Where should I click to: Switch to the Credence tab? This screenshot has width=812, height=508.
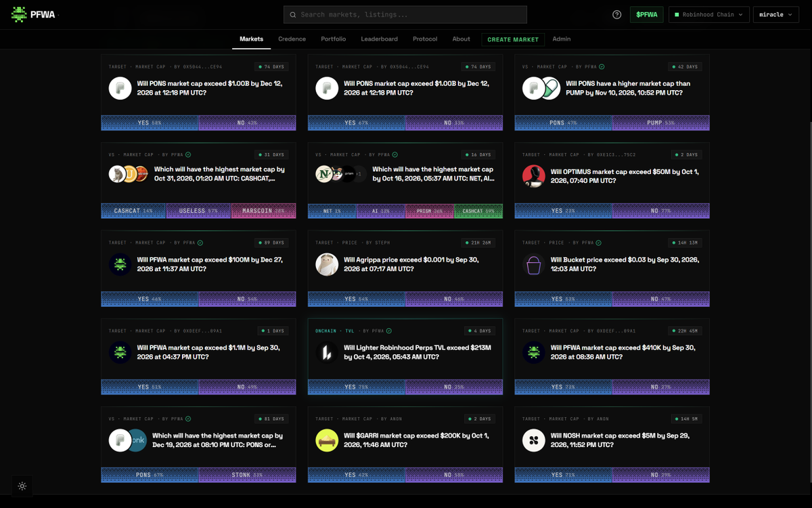pos(292,39)
